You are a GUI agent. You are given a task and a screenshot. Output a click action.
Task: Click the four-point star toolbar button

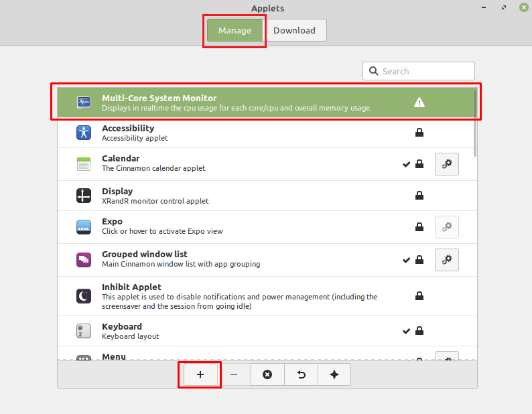(334, 374)
